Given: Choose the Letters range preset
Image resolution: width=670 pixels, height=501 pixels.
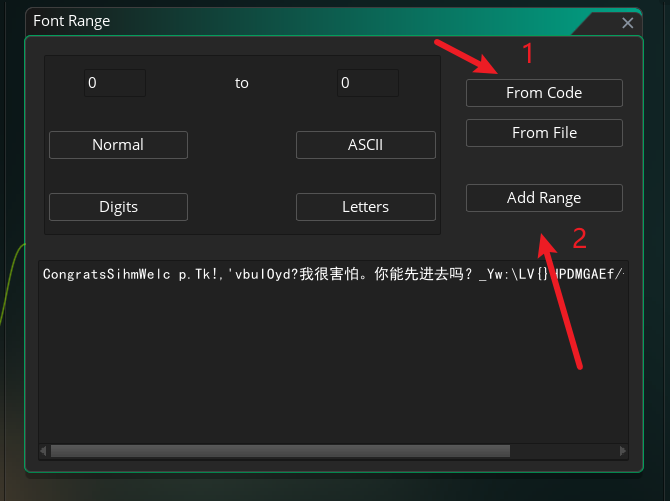Looking at the screenshot, I should point(365,207).
